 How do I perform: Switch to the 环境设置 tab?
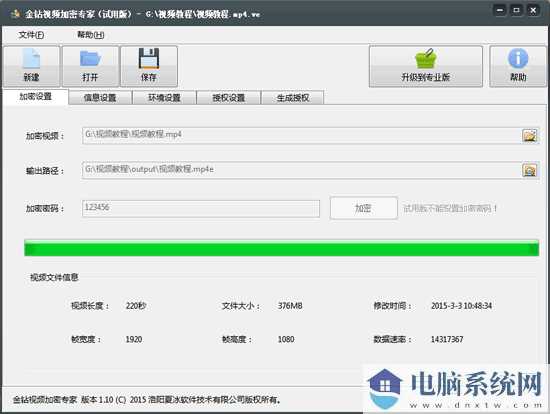164,98
